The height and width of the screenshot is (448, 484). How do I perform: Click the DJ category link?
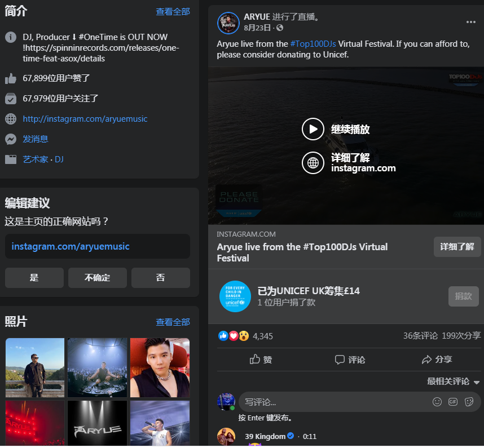click(x=59, y=159)
